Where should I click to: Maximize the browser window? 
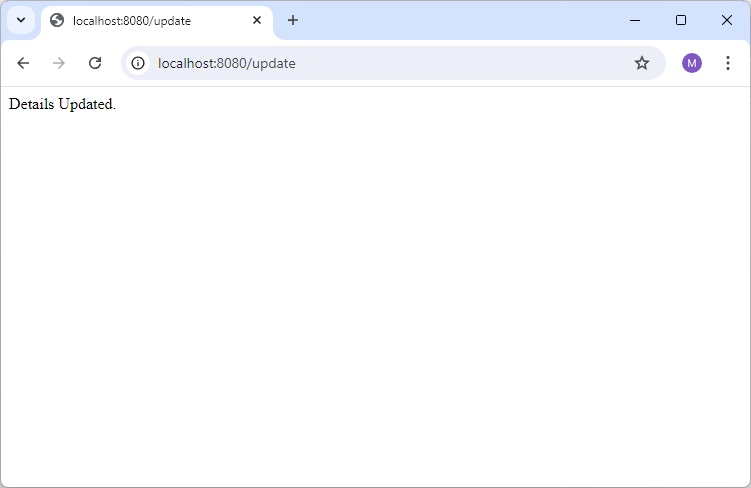681,20
